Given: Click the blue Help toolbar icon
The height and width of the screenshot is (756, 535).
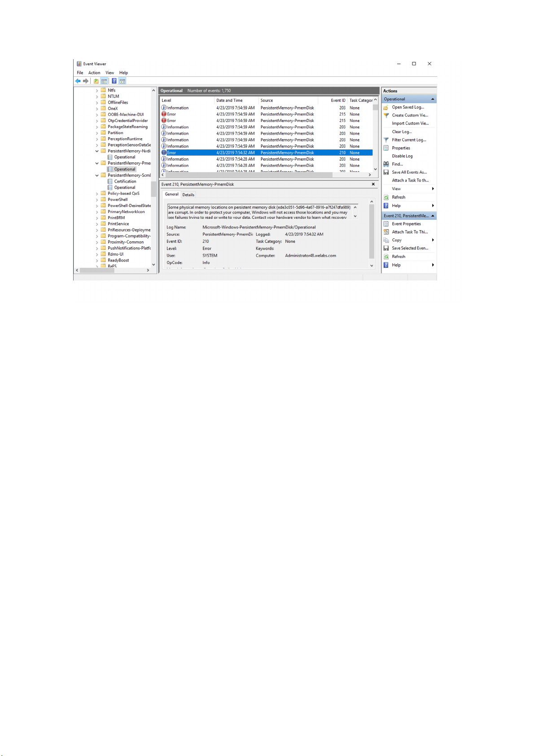Looking at the screenshot, I should click(x=114, y=81).
